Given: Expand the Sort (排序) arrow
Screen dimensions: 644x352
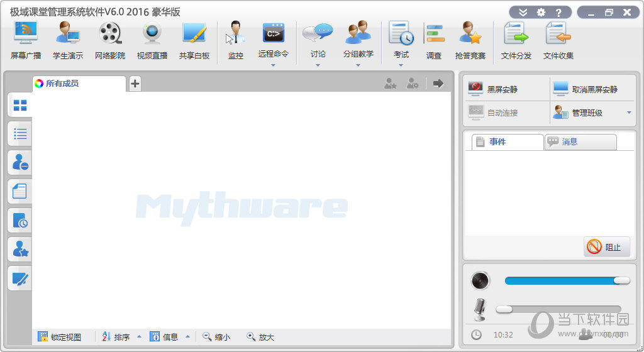Looking at the screenshot, I should 139,337.
